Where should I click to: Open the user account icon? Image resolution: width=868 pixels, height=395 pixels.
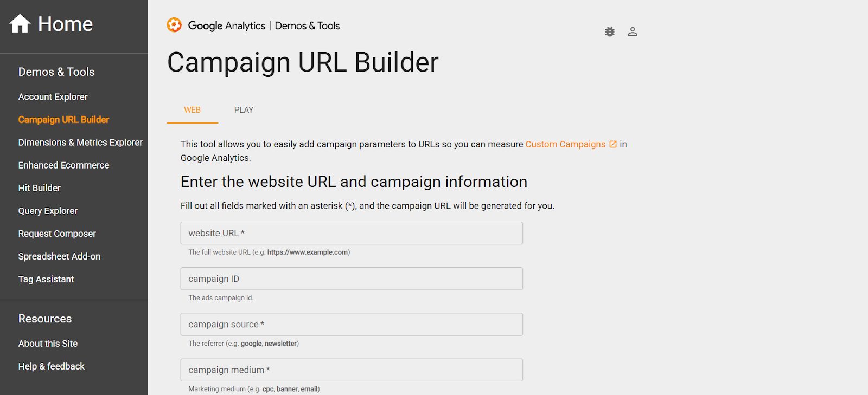(x=633, y=32)
